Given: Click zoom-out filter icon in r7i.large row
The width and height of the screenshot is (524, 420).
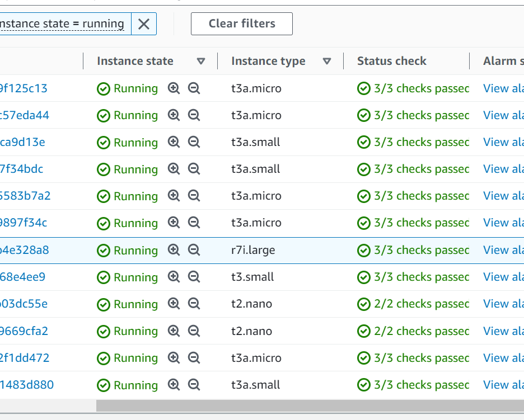Looking at the screenshot, I should (x=194, y=250).
